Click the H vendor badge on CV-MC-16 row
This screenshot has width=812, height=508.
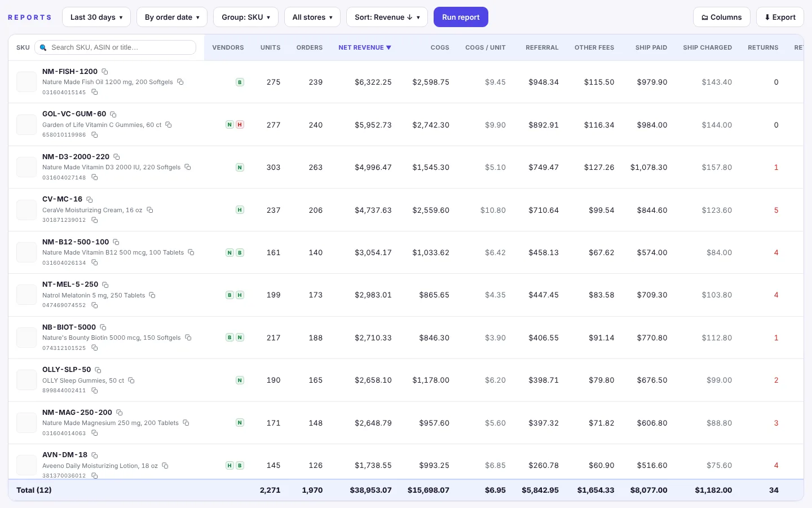click(x=240, y=210)
